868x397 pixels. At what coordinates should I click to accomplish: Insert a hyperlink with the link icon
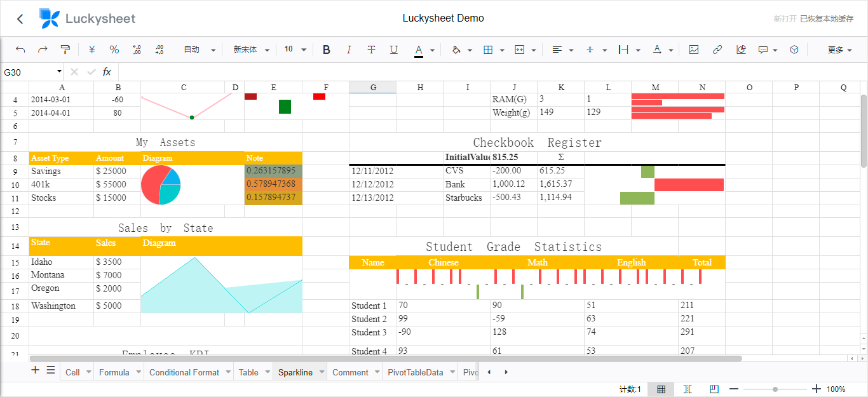click(717, 50)
